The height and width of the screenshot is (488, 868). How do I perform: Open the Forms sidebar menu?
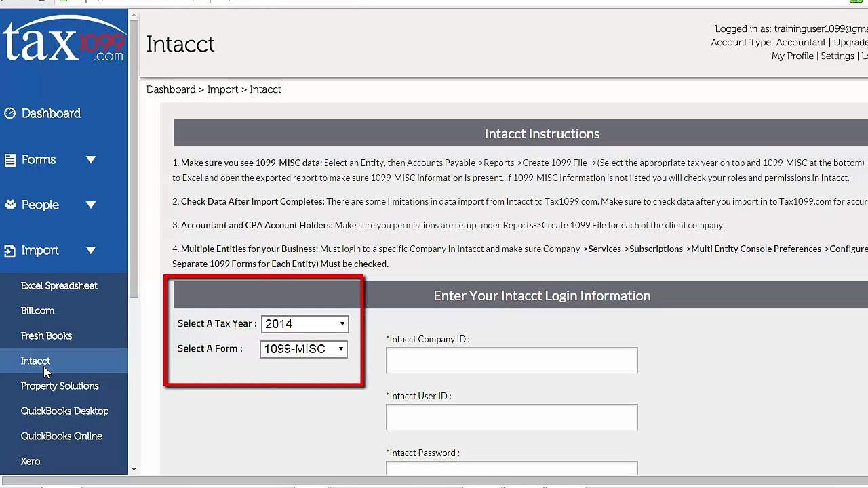point(39,160)
